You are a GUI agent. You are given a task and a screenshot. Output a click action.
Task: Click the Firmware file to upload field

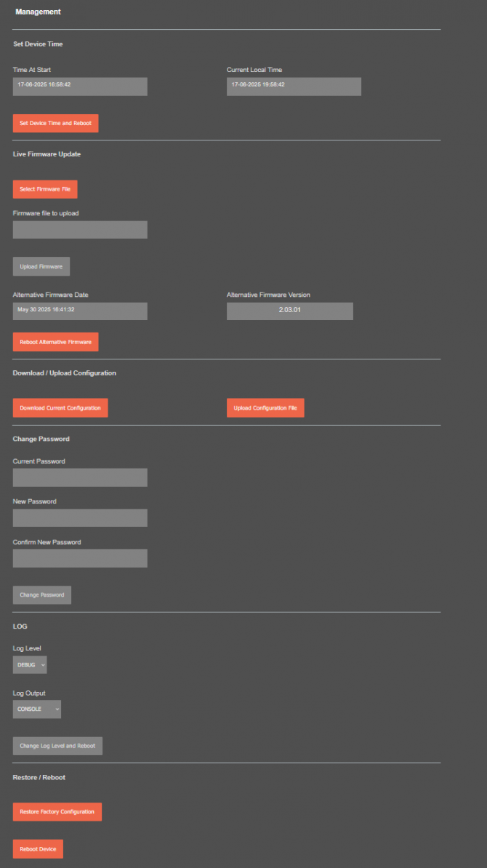(x=80, y=230)
